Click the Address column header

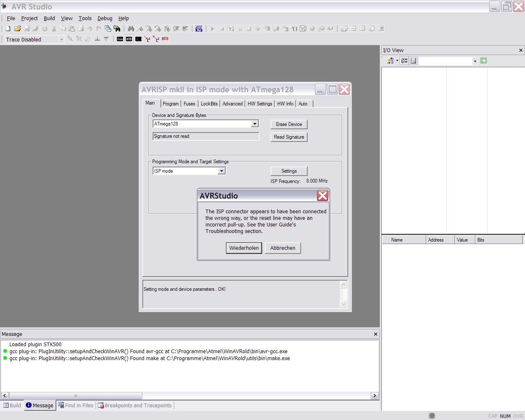tap(440, 240)
